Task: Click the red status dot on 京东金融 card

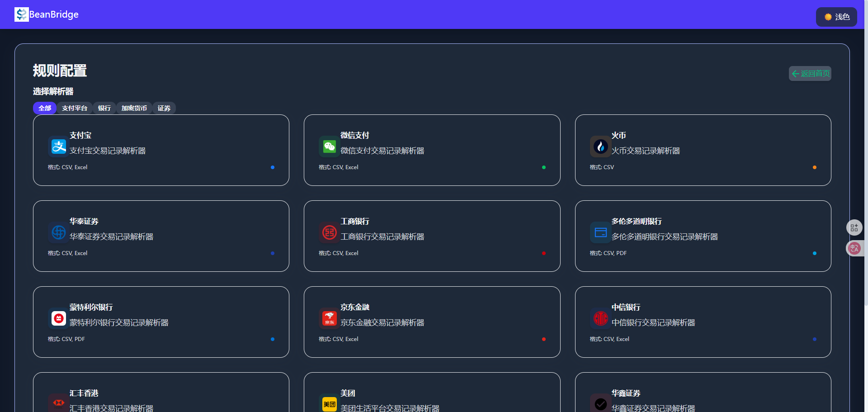Action: coord(544,339)
